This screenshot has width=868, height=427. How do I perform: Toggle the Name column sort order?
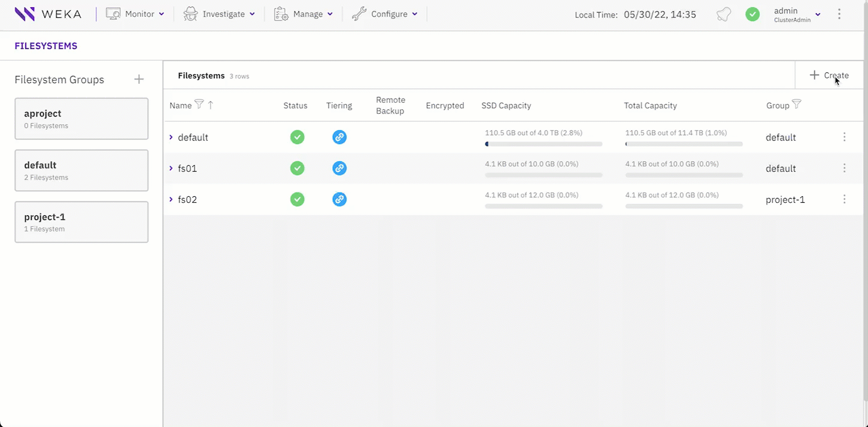click(x=210, y=103)
